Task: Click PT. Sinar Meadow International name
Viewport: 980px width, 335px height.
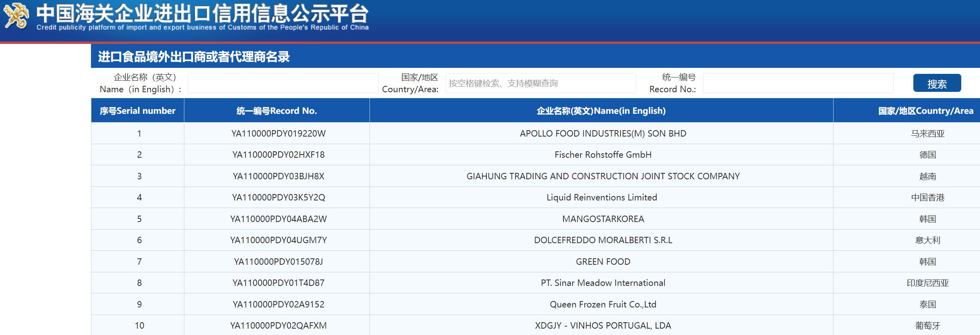Action: pos(603,283)
